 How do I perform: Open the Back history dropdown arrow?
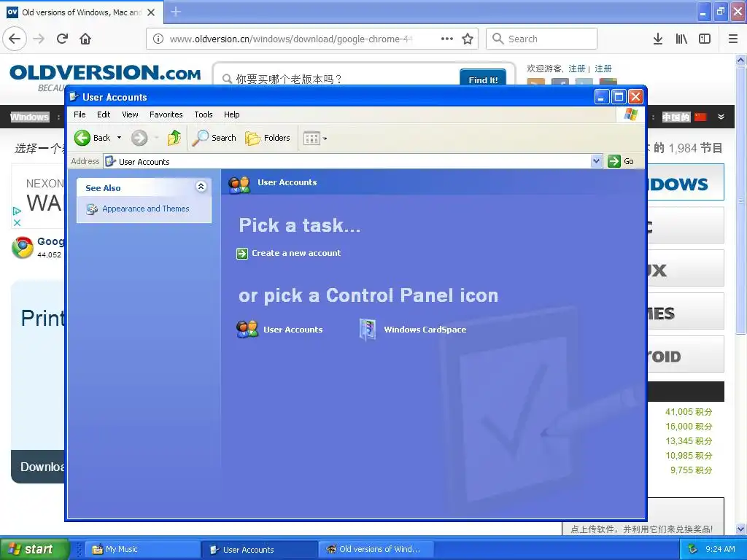[x=119, y=138]
